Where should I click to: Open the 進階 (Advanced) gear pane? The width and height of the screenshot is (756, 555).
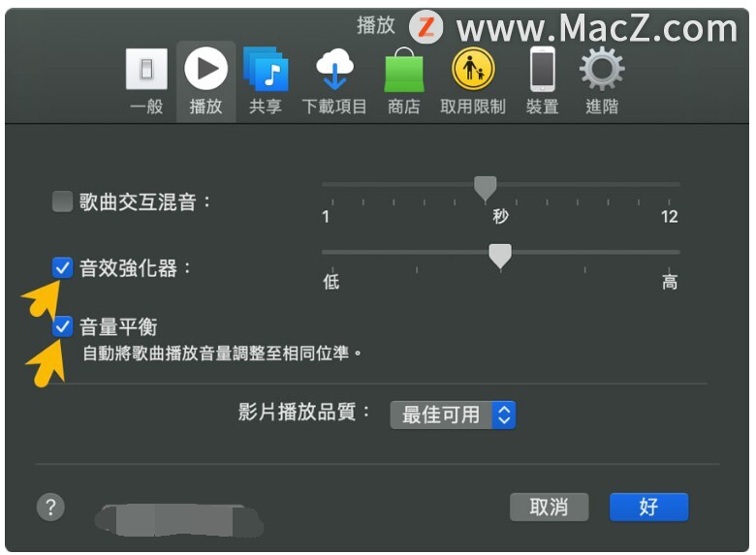tap(602, 81)
